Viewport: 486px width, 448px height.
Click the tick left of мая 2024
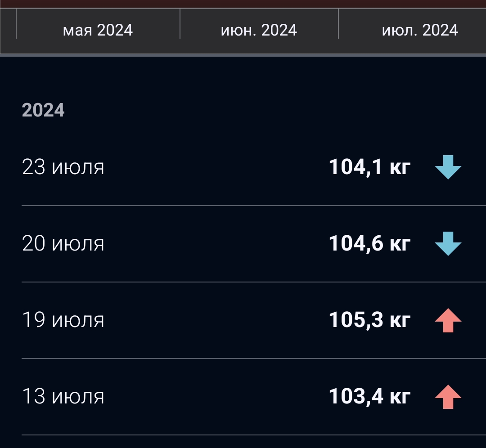click(x=16, y=24)
